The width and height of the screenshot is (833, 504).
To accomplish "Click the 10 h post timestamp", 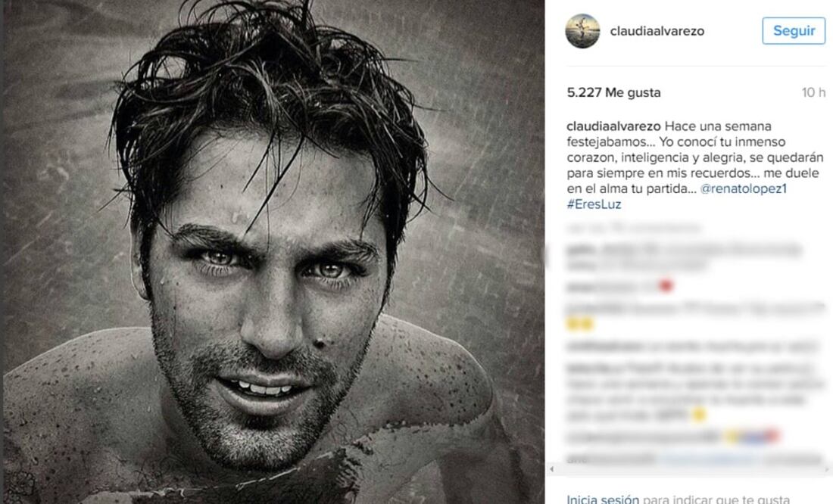I will click(813, 92).
